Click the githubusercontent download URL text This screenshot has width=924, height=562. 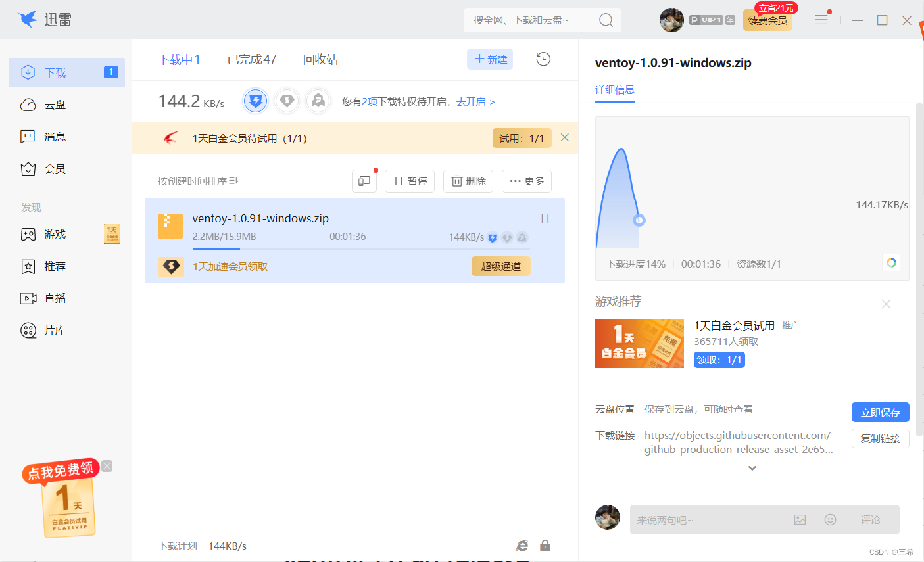pyautogui.click(x=739, y=442)
